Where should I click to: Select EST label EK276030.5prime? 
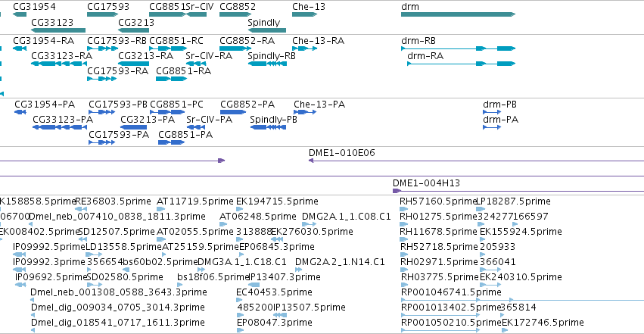pyautogui.click(x=312, y=232)
